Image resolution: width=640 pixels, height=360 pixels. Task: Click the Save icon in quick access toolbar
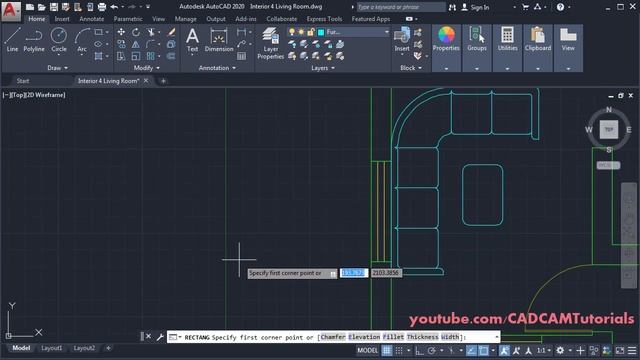[x=54, y=7]
